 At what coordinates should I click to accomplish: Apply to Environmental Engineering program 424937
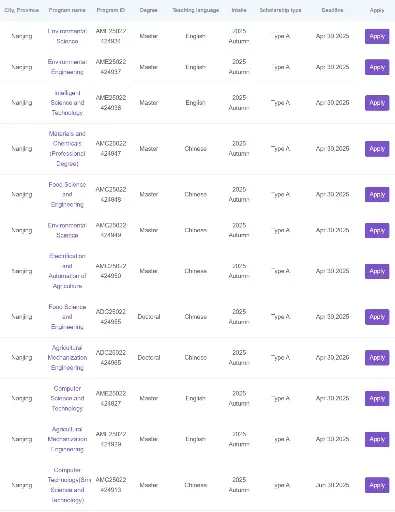[377, 67]
